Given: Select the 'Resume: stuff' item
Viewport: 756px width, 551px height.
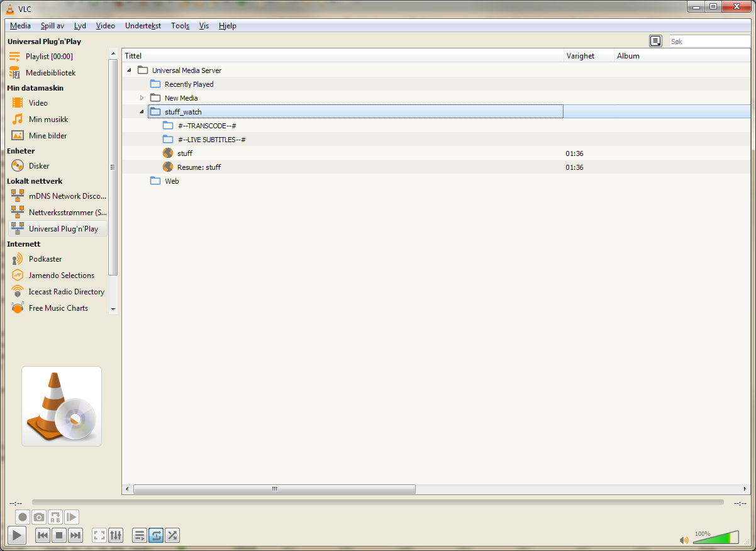Looking at the screenshot, I should pyautogui.click(x=199, y=167).
